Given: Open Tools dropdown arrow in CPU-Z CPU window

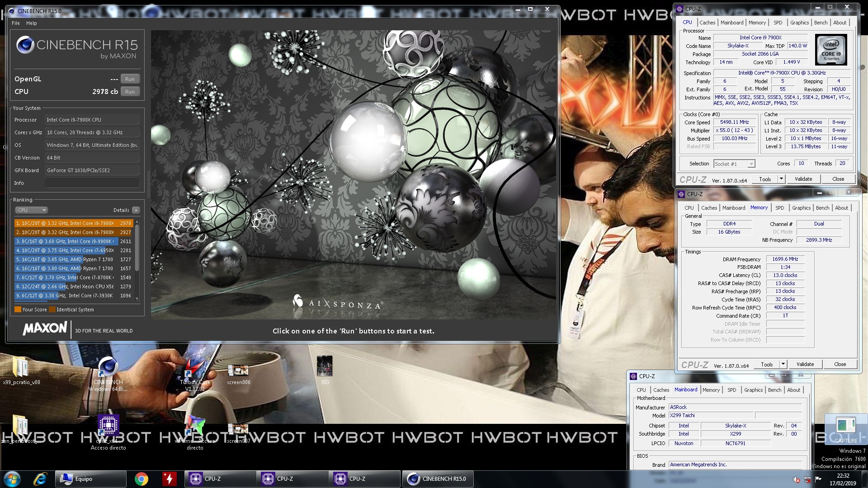Looking at the screenshot, I should tap(781, 179).
